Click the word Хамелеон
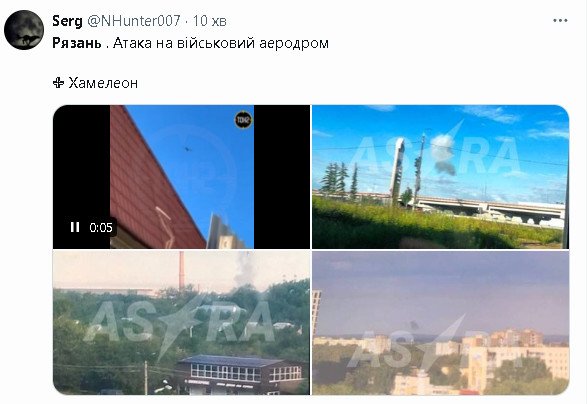The height and width of the screenshot is (404, 587). tap(103, 83)
